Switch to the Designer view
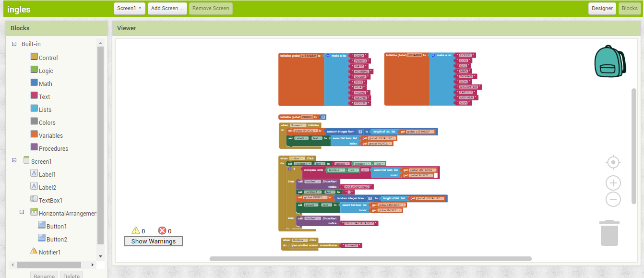 (602, 8)
